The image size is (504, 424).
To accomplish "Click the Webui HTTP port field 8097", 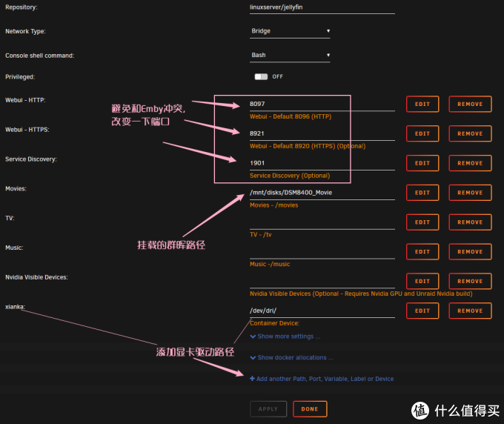I will (322, 105).
